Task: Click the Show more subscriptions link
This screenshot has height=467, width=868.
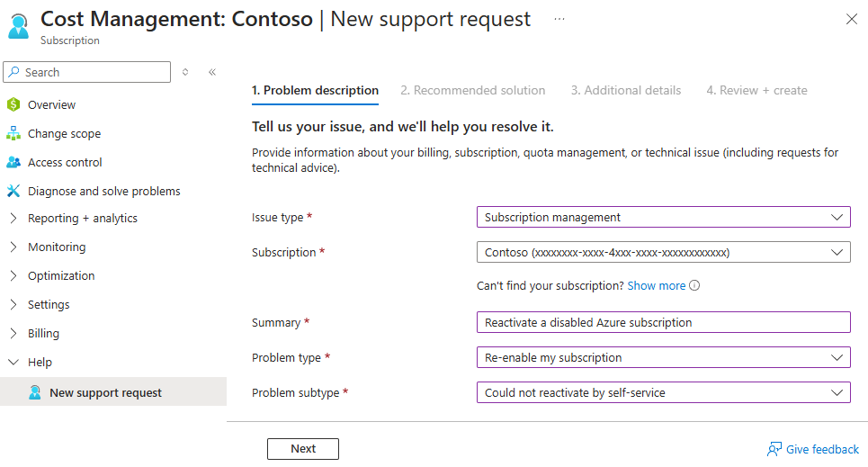Action: pos(656,286)
